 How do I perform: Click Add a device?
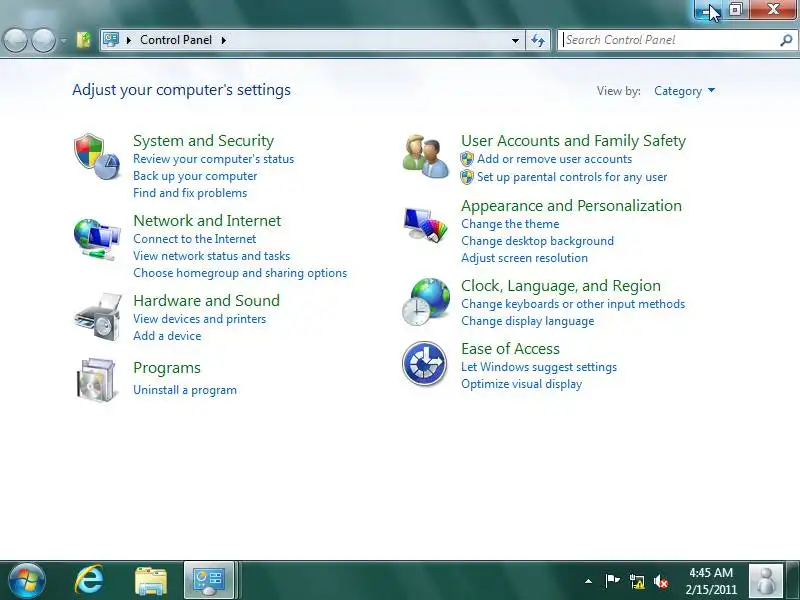pyautogui.click(x=167, y=336)
